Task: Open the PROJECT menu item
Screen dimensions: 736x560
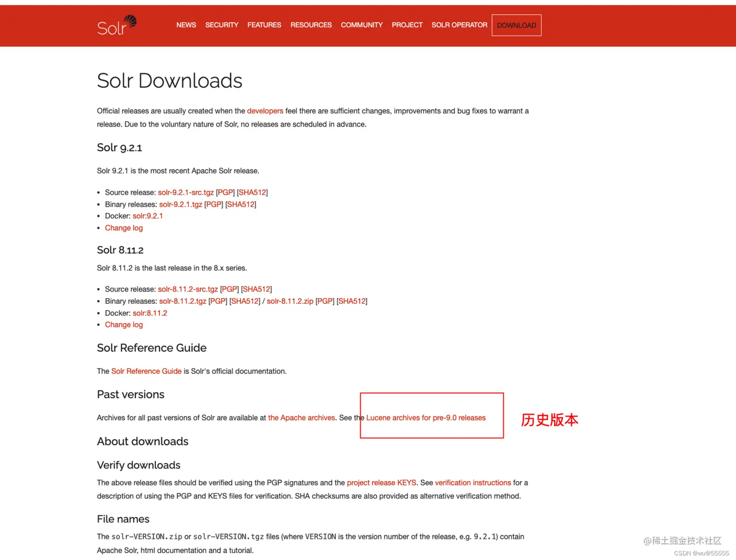Action: pos(407,25)
